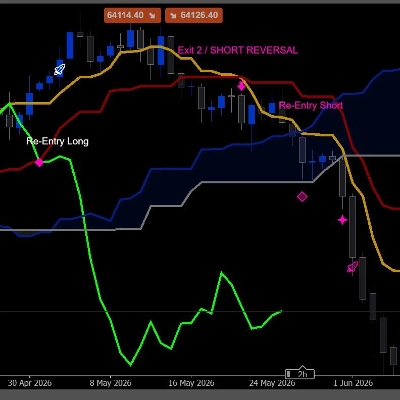The height and width of the screenshot is (400, 400).
Task: Click the sell price button 64114.40
Action: click(132, 16)
